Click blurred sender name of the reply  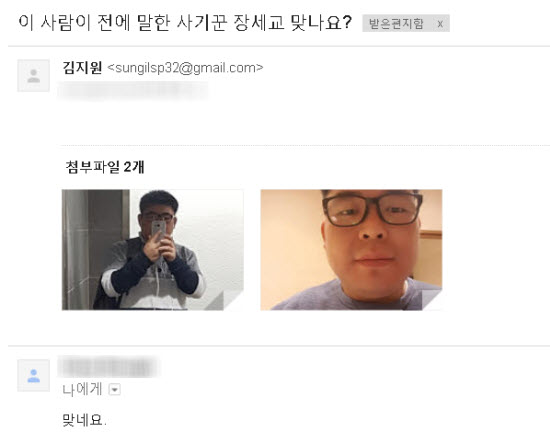tap(109, 367)
